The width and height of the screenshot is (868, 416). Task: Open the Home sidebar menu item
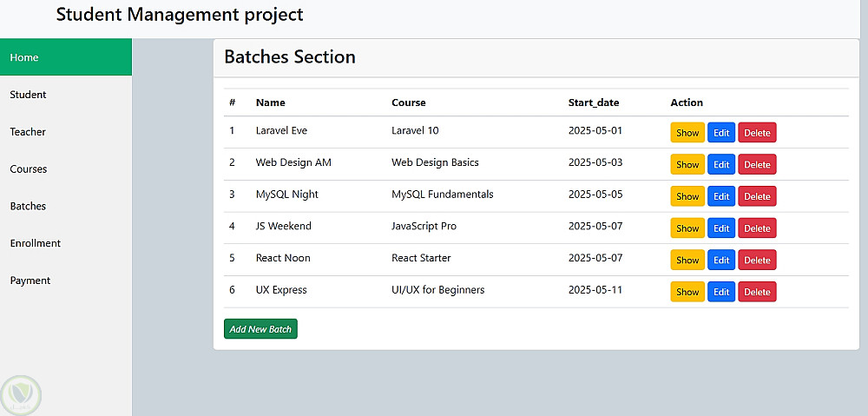click(x=24, y=57)
